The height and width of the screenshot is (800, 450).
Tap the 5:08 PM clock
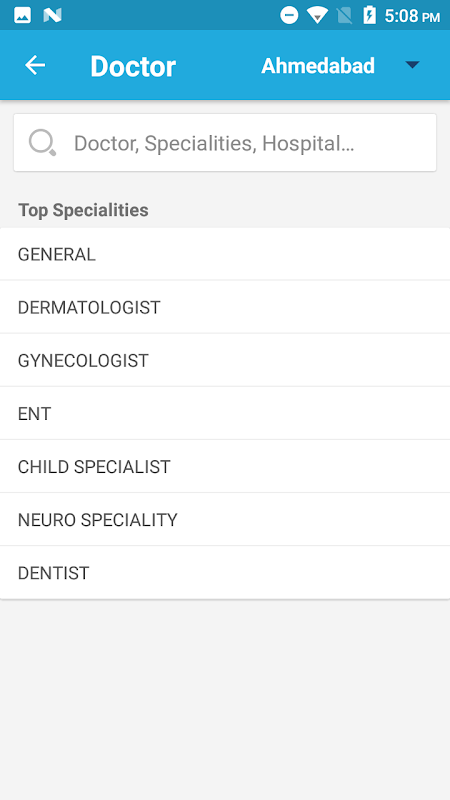(x=412, y=16)
